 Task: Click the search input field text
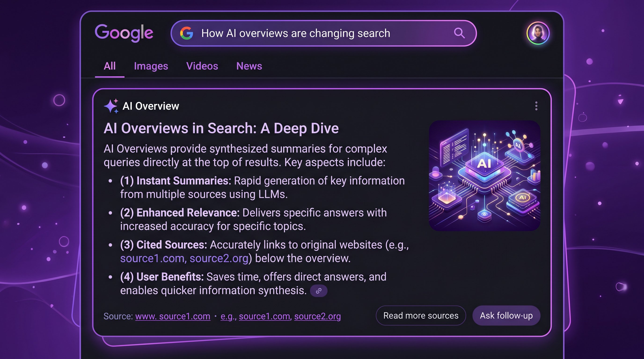tap(296, 33)
